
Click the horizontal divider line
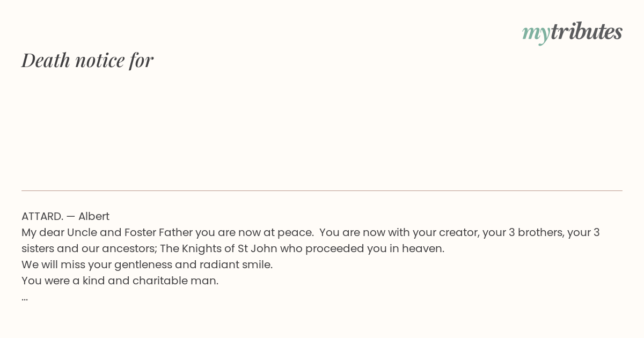[x=322, y=190]
